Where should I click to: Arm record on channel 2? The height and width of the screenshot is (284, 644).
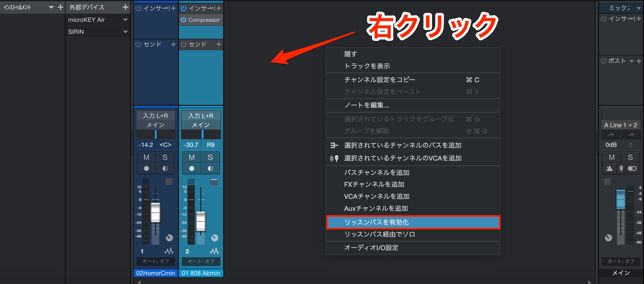[192, 168]
